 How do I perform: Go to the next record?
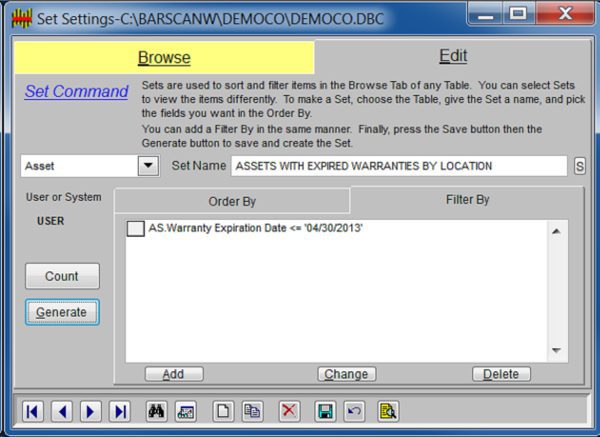91,411
